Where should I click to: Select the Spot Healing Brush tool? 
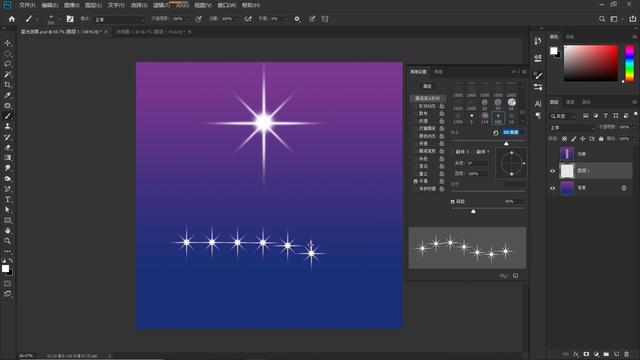point(7,105)
